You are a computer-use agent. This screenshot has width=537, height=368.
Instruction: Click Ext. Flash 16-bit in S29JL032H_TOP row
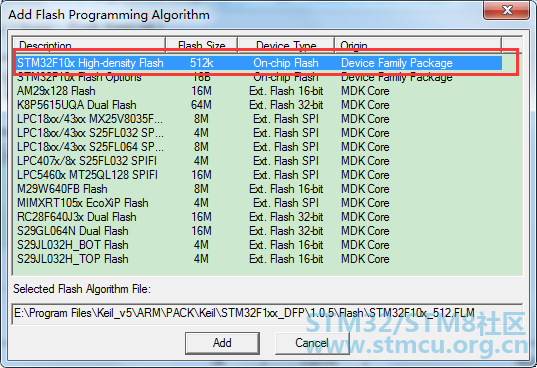286,259
